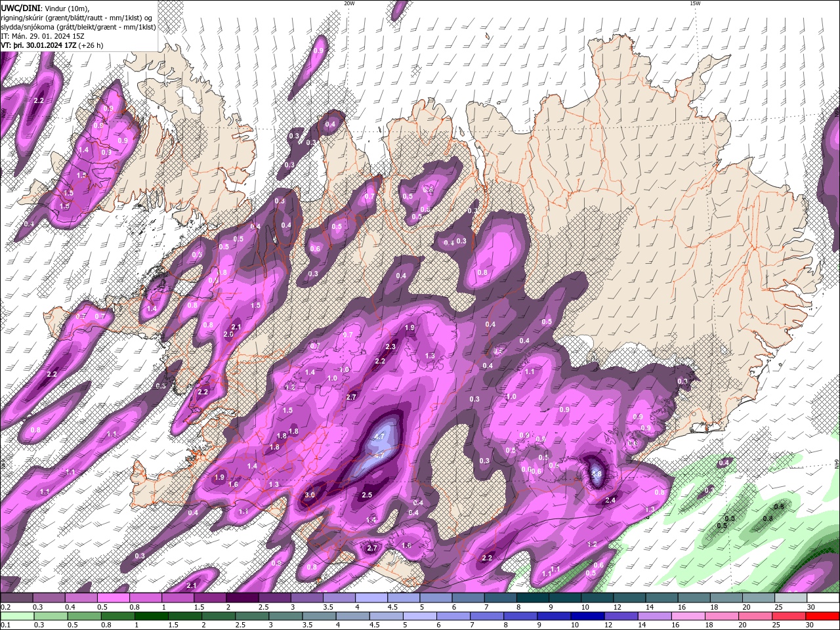Click the 3.0 precipitation value on the map
The image size is (840, 630).
[x=310, y=495]
